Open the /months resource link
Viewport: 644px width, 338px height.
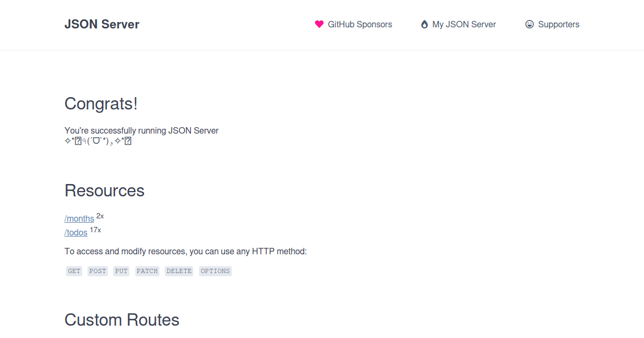79,218
